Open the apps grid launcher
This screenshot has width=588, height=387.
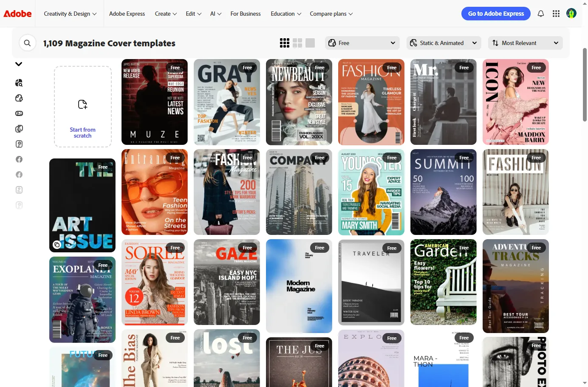tap(556, 14)
